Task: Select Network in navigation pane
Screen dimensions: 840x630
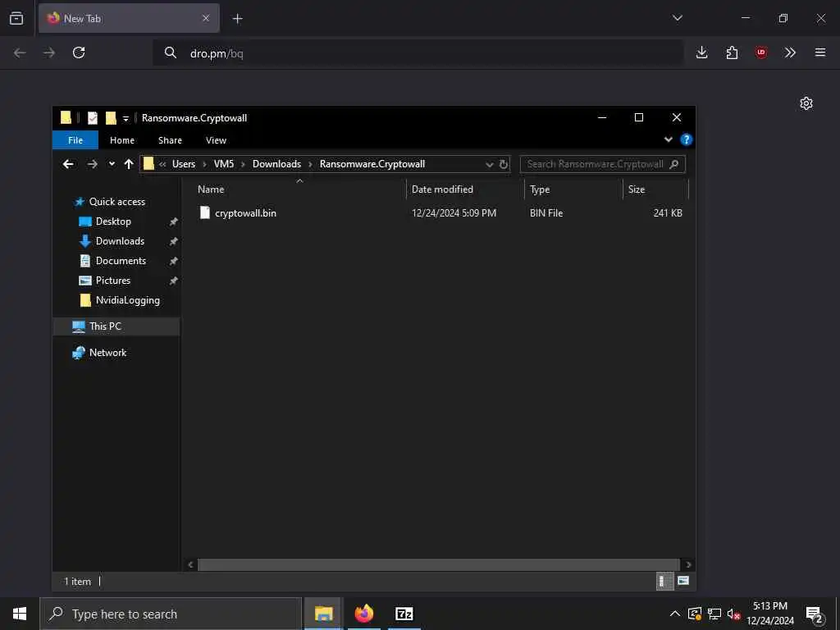Action: coord(107,353)
